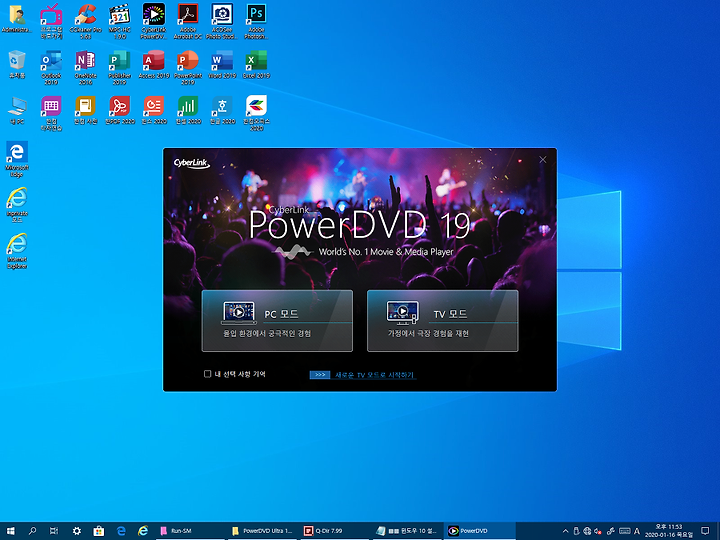720x540 pixels.
Task: Open the pink TV program shortcut
Action: click(x=51, y=21)
